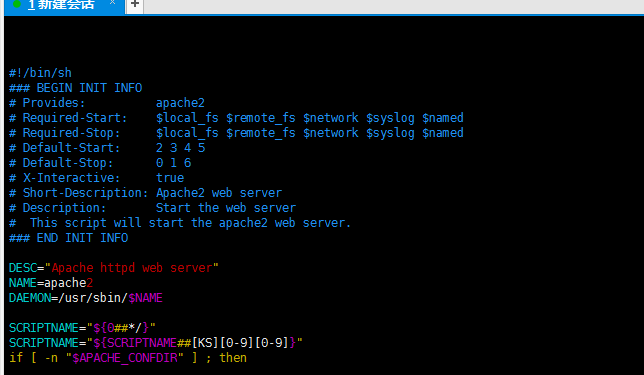Click the 'This script will start the apache2' line
Image resolution: width=644 pixels, height=375 pixels.
coord(180,223)
